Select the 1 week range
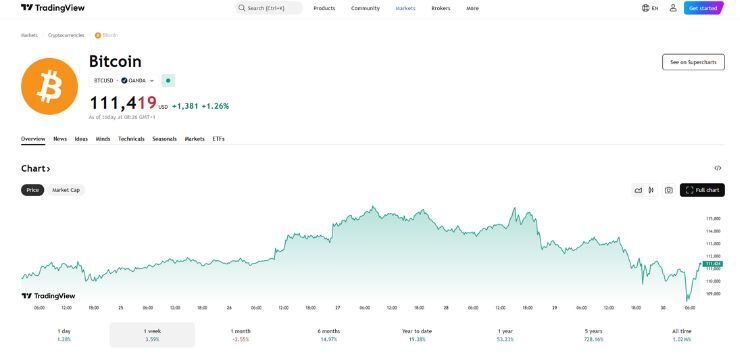Image resolution: width=740 pixels, height=361 pixels. (x=152, y=335)
